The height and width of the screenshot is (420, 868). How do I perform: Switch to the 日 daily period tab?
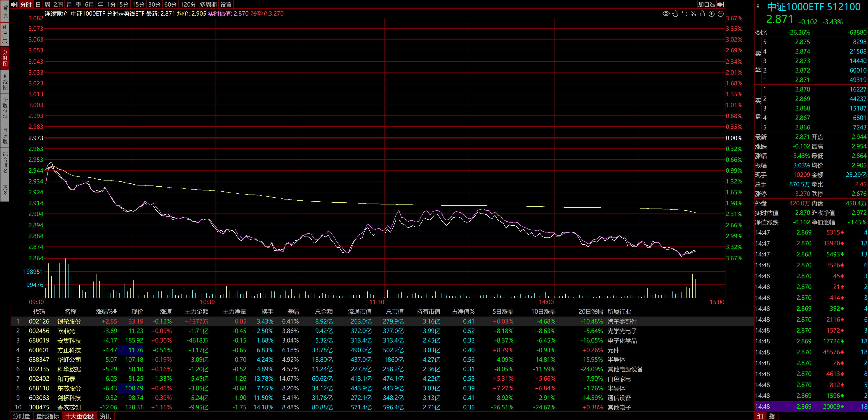click(x=38, y=4)
